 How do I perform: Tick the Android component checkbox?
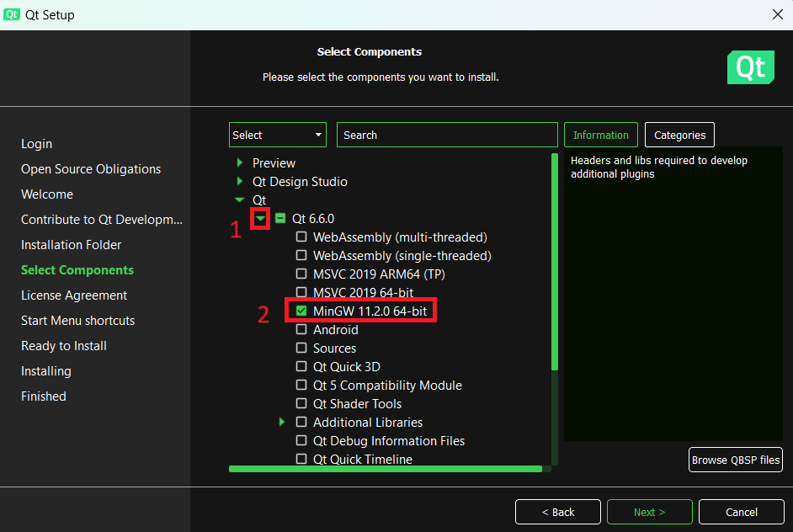click(x=301, y=329)
